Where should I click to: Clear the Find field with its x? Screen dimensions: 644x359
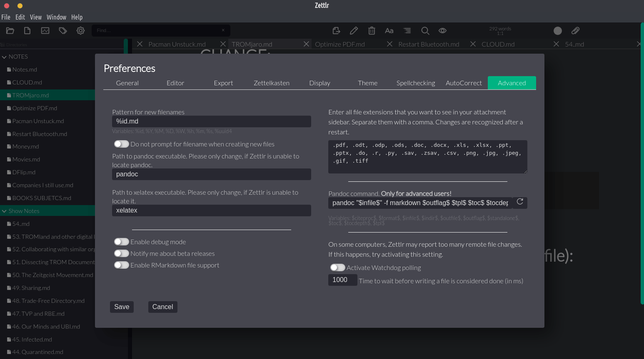[x=223, y=30]
